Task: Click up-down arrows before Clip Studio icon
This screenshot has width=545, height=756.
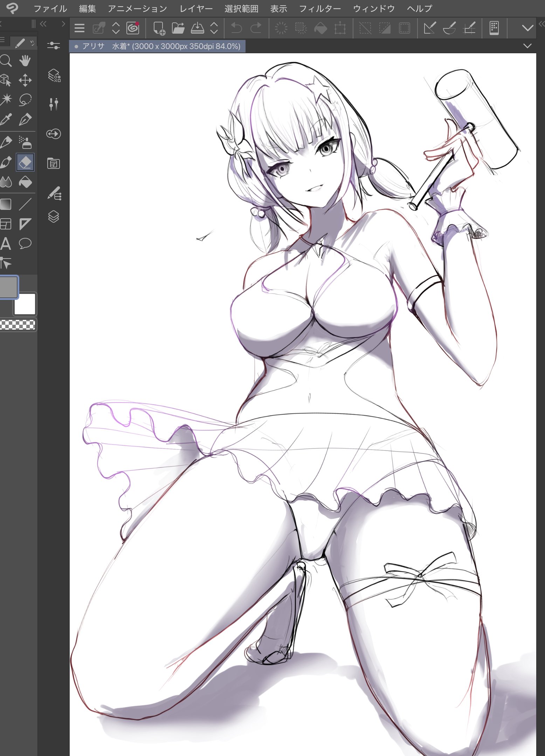Action: click(x=116, y=28)
